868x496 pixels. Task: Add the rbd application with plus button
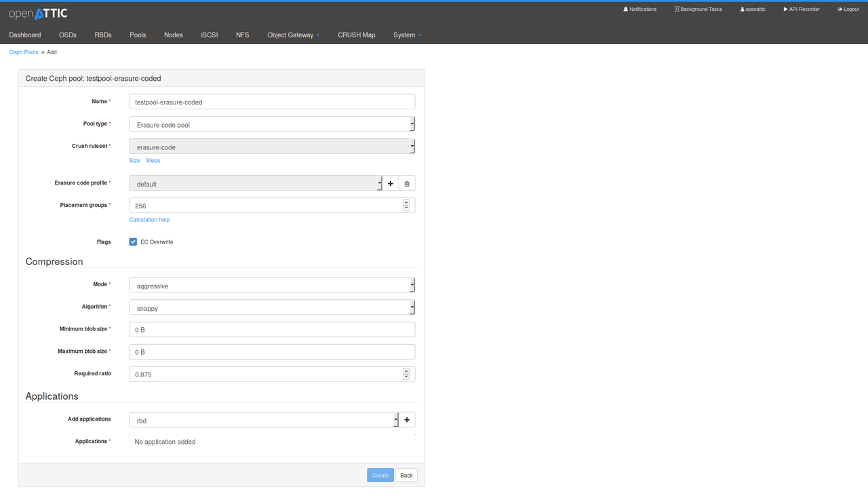pyautogui.click(x=407, y=420)
